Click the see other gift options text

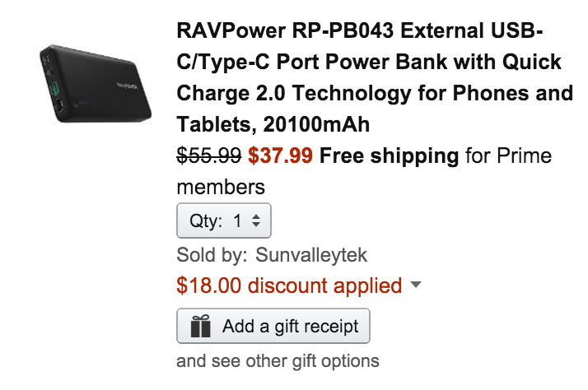point(278,360)
